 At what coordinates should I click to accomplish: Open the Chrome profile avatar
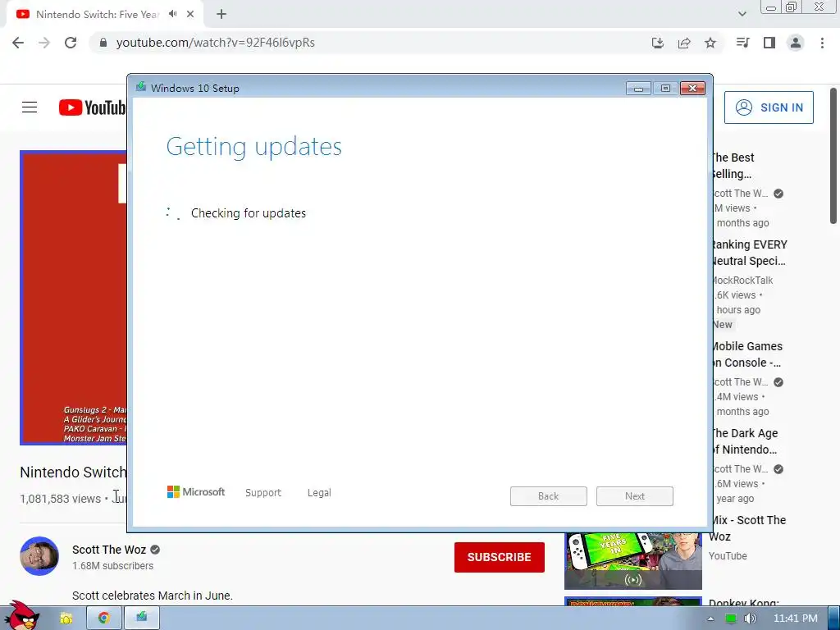[796, 43]
